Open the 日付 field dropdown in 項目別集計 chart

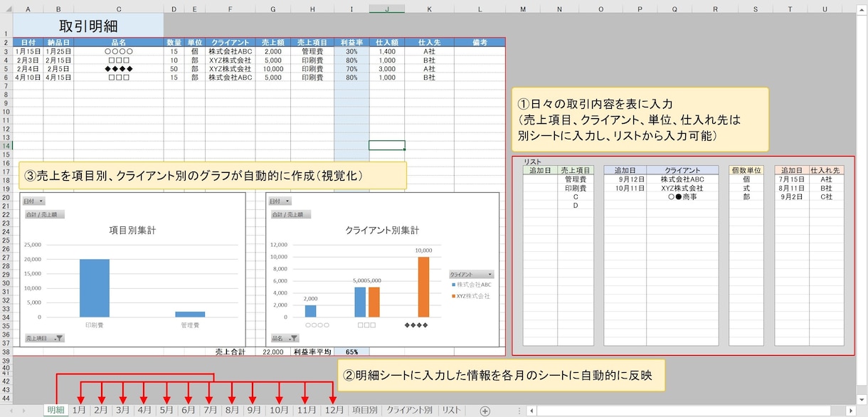point(33,201)
